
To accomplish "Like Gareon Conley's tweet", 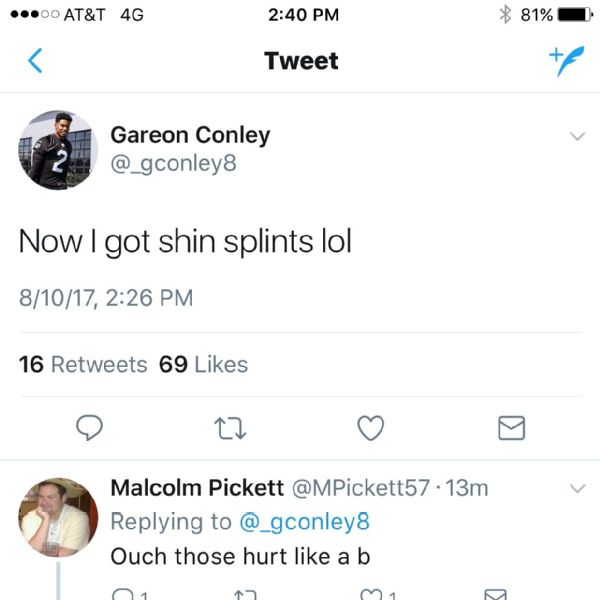I will (371, 428).
